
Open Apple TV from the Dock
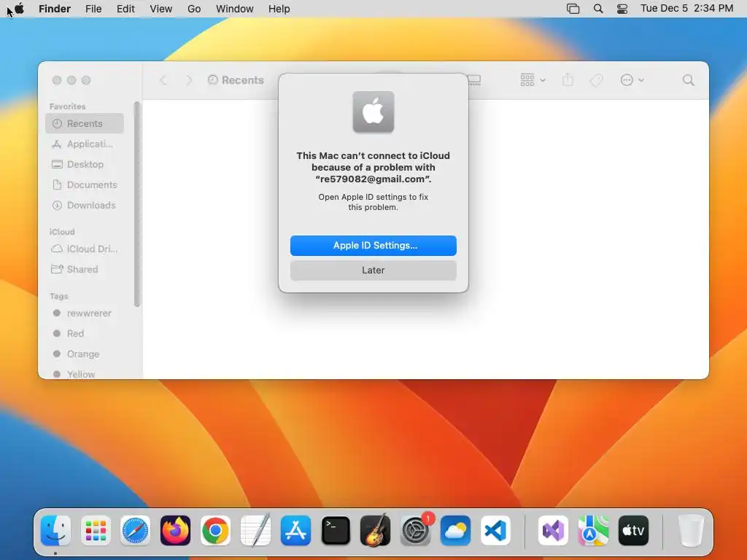pos(633,531)
